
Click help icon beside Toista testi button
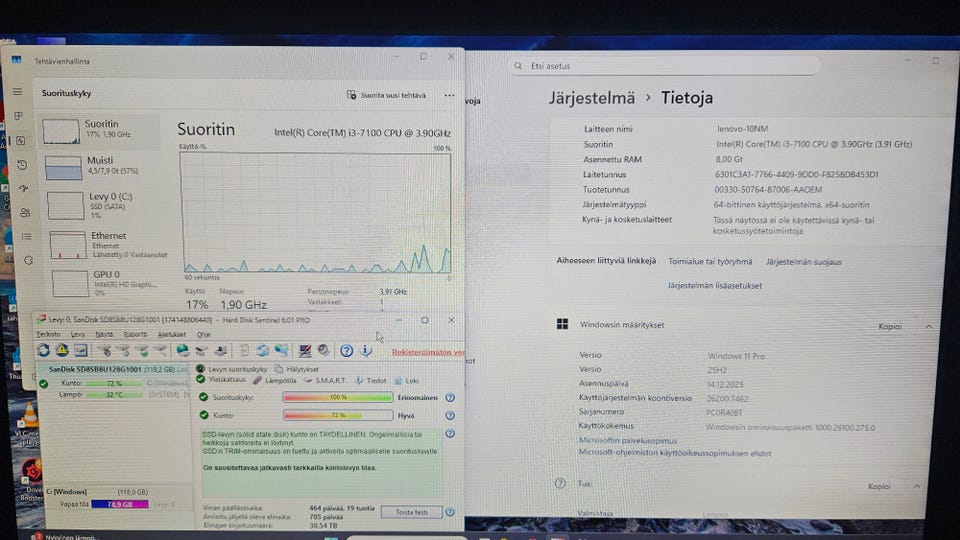coord(450,512)
